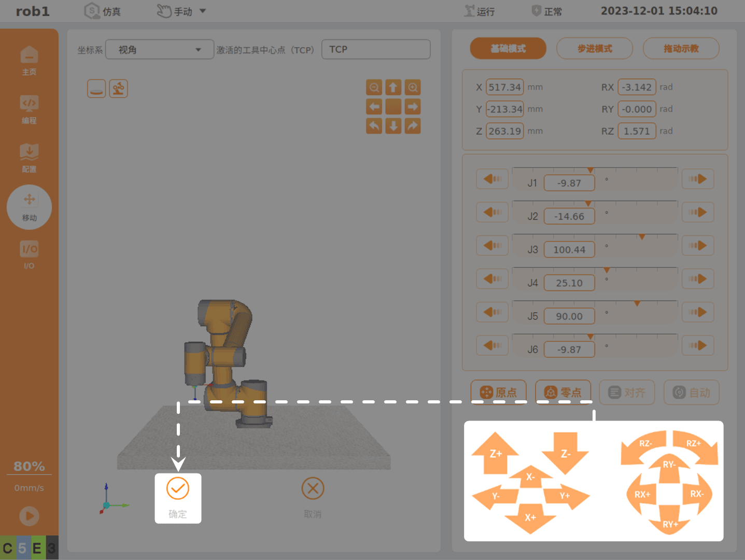Click the TCP tool selection field
Image resolution: width=745 pixels, height=560 pixels.
pos(376,49)
